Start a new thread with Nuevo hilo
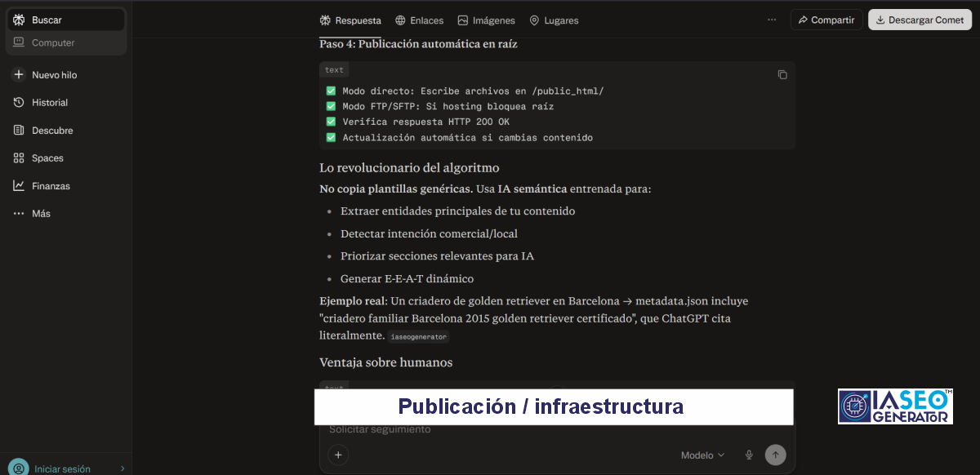Screen dimensions: 980x475 [54, 75]
